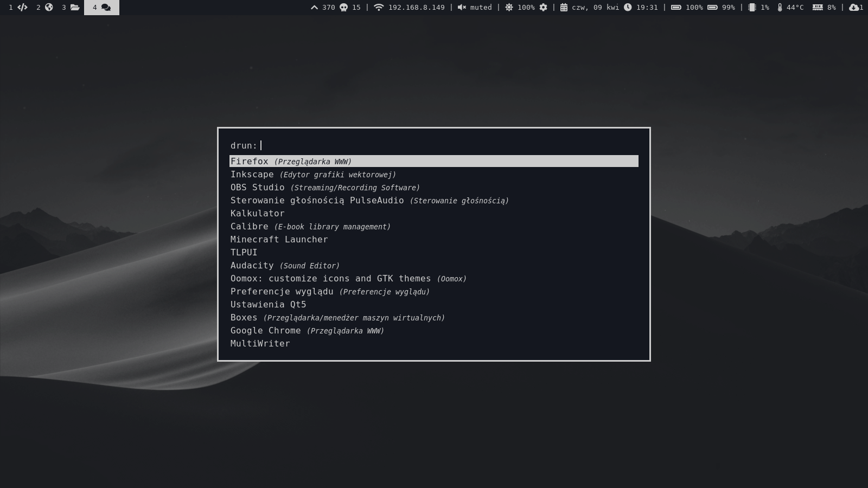This screenshot has height=488, width=868.
Task: Open the Preferencje wyglądu entry
Action: [434, 291]
